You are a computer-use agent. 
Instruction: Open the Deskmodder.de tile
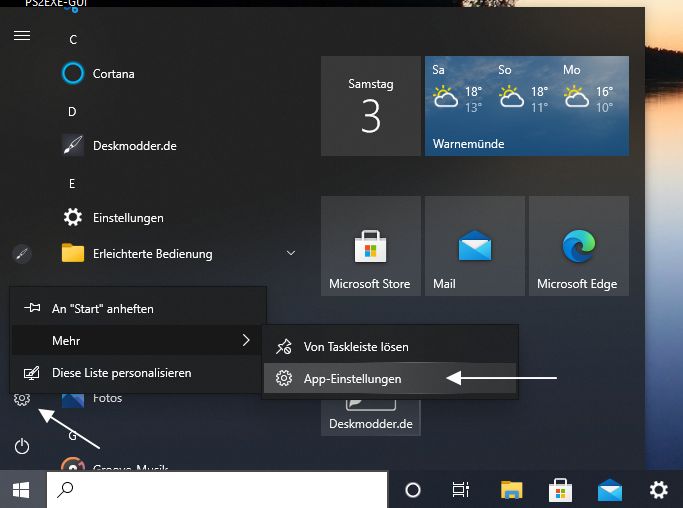point(371,417)
